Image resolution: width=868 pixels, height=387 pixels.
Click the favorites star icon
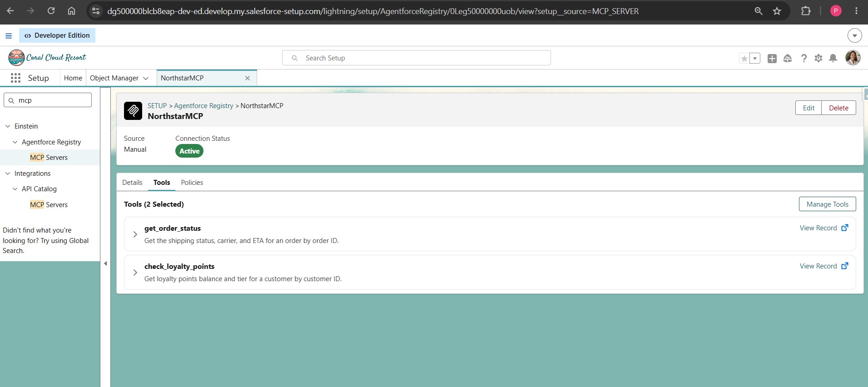click(x=744, y=58)
